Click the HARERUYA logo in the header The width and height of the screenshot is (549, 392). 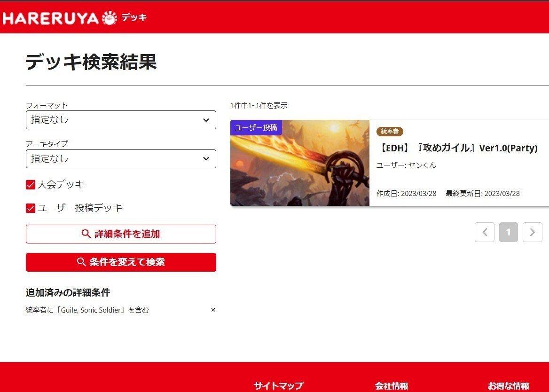(60, 18)
